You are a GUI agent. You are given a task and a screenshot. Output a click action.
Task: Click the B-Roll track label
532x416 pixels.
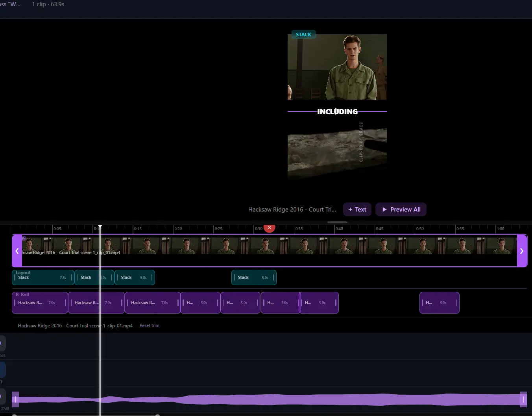(x=22, y=295)
